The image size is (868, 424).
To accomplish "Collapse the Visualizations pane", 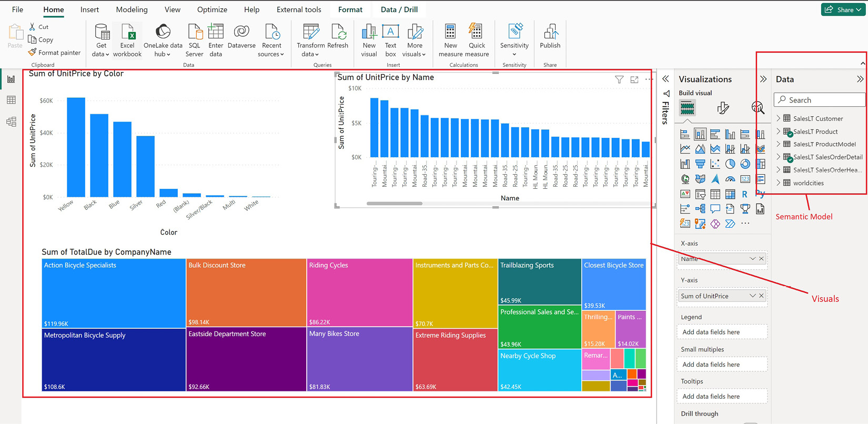I will pos(763,79).
